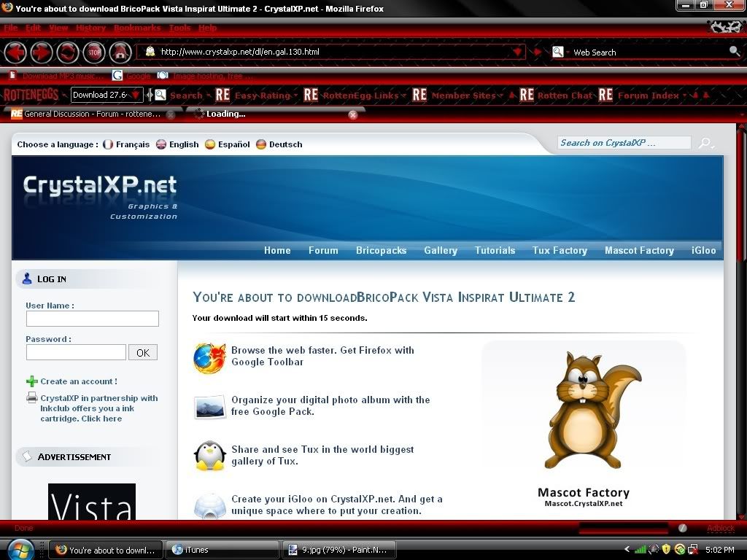Click the RottenEggs toolbar logo
This screenshot has height=560, width=747.
coord(31,95)
